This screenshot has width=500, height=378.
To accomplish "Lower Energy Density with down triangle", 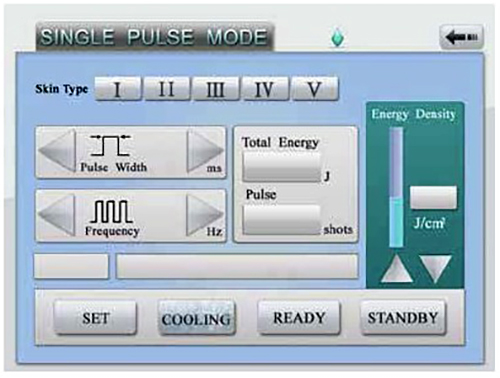I will [436, 269].
